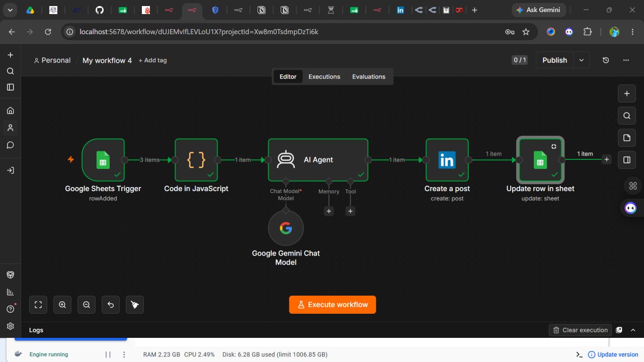Go to the Home overview icon
Viewport: 644px width, 362px height.
pyautogui.click(x=10, y=111)
